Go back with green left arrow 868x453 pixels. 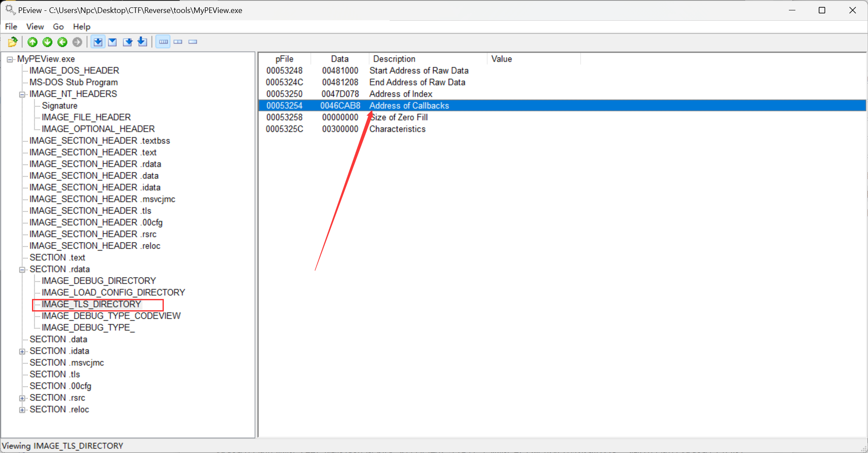[x=62, y=42]
